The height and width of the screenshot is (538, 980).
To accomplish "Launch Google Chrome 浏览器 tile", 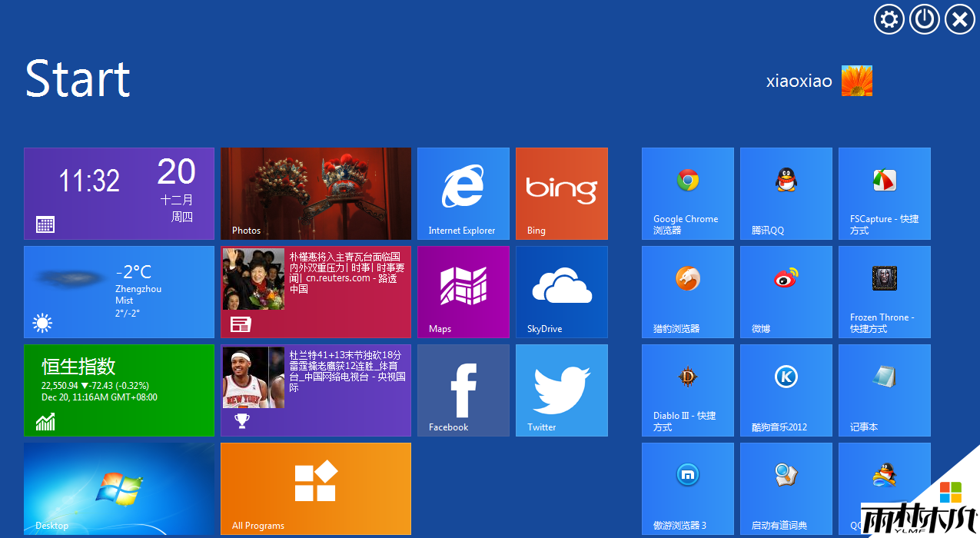I will point(688,194).
